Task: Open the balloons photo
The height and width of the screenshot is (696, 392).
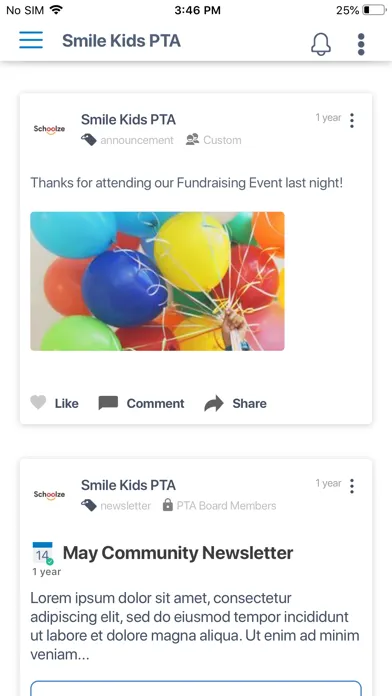Action: point(157,281)
